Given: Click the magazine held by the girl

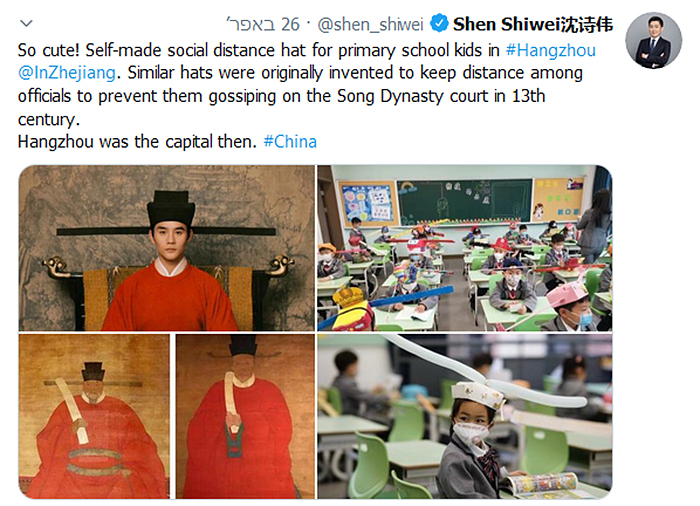Looking at the screenshot, I should 541,487.
